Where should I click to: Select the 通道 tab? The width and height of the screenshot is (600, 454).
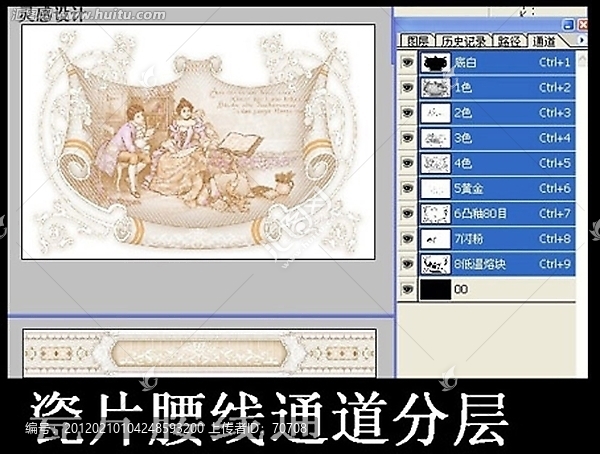click(543, 41)
